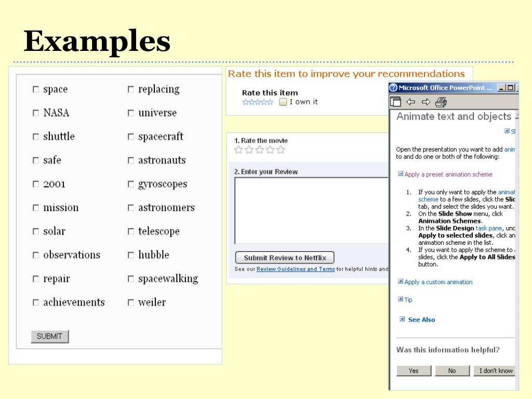The height and width of the screenshot is (399, 532).
Task: Maximize the PowerPoint help window
Action: tap(510, 87)
